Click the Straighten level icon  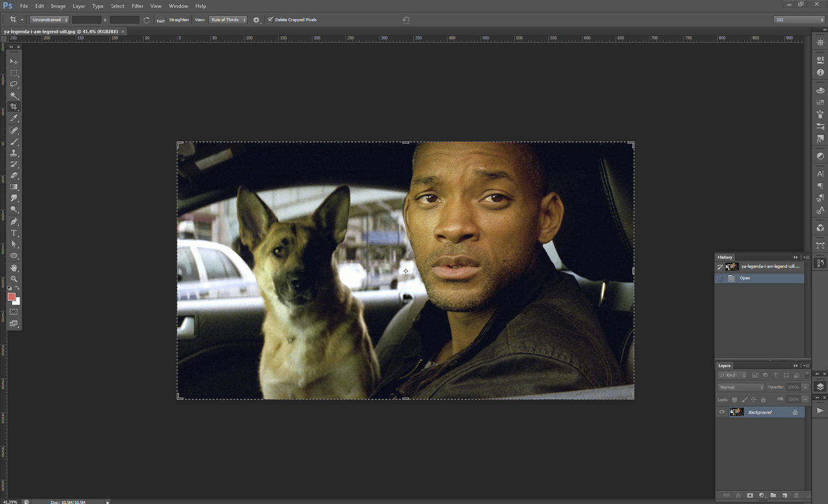pyautogui.click(x=161, y=20)
